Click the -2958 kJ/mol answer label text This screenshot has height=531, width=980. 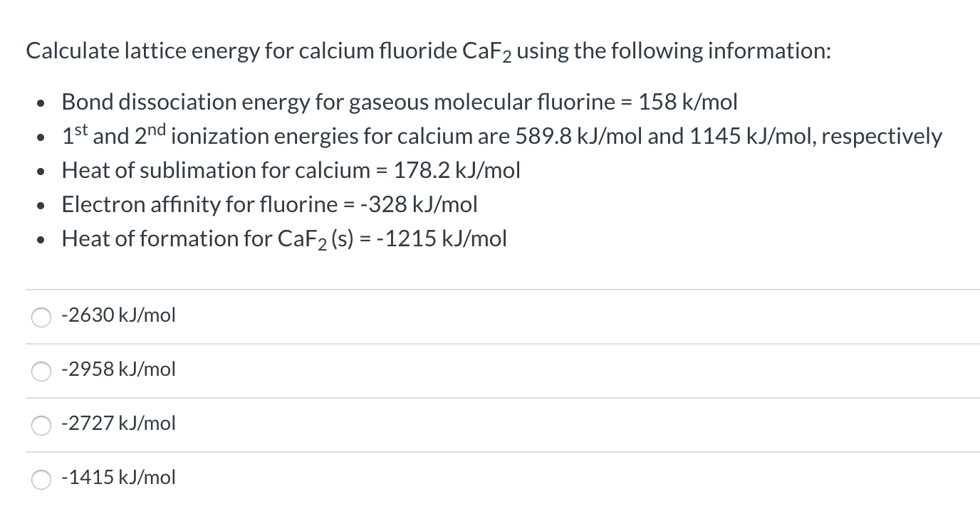[118, 369]
